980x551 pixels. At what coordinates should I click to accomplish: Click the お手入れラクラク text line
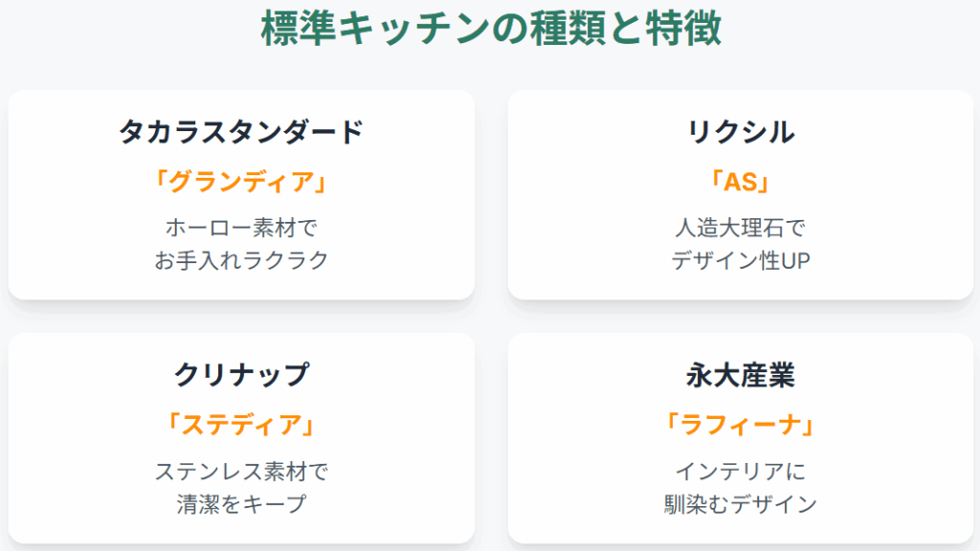coord(241,259)
